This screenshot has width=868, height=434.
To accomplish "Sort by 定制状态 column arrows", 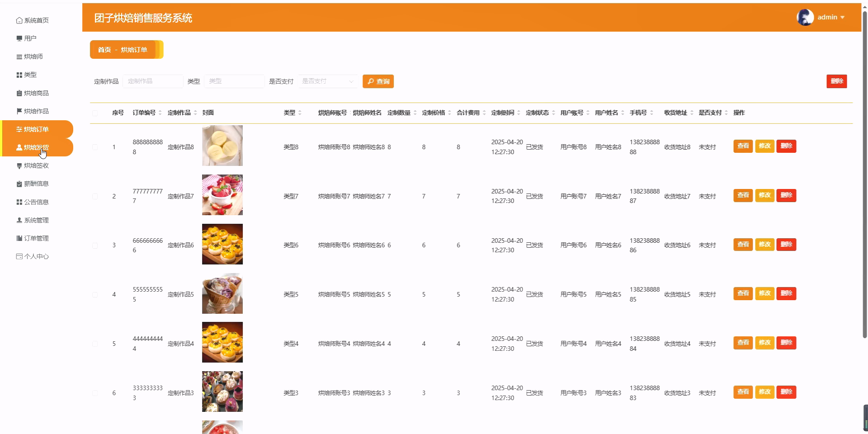I will pyautogui.click(x=553, y=113).
